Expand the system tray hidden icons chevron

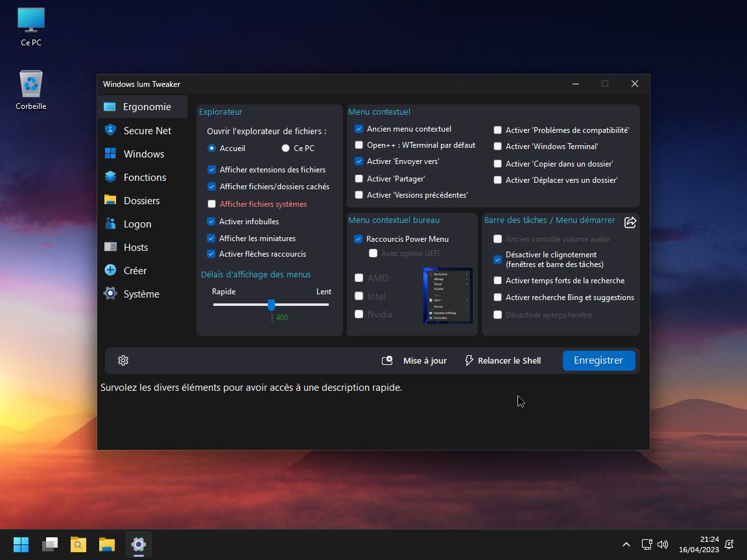[x=626, y=544]
